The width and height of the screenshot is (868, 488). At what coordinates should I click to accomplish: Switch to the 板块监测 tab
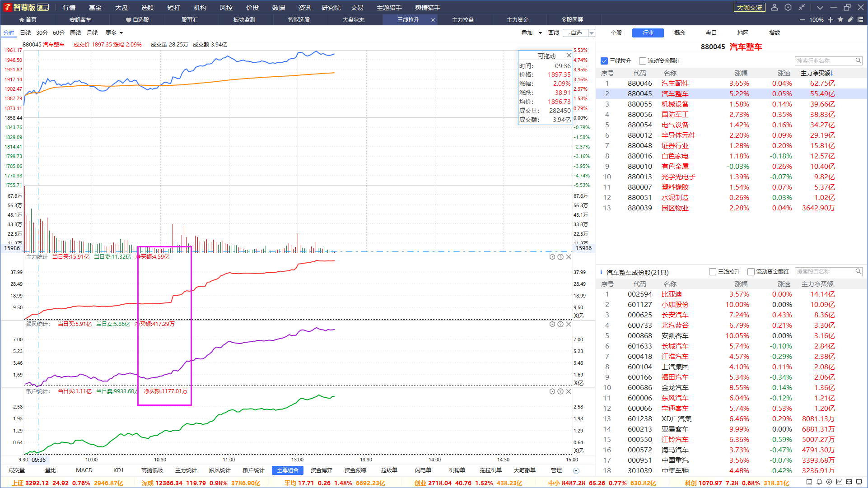coord(244,20)
